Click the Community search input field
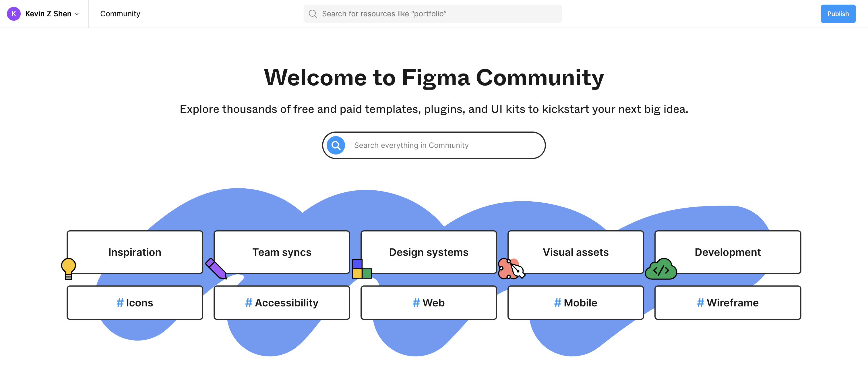This screenshot has width=868, height=367. pyautogui.click(x=434, y=145)
